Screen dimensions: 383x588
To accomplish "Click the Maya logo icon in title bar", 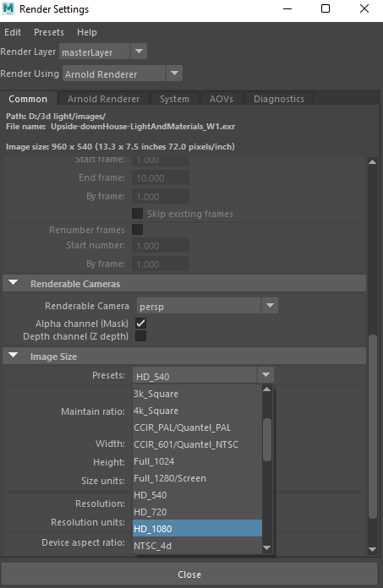I will [8, 8].
